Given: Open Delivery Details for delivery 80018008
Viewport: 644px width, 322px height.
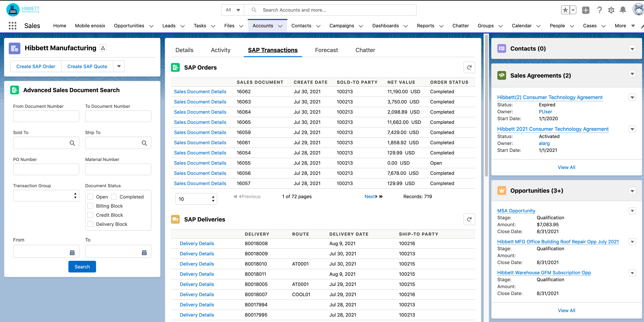Looking at the screenshot, I should coord(197,244).
